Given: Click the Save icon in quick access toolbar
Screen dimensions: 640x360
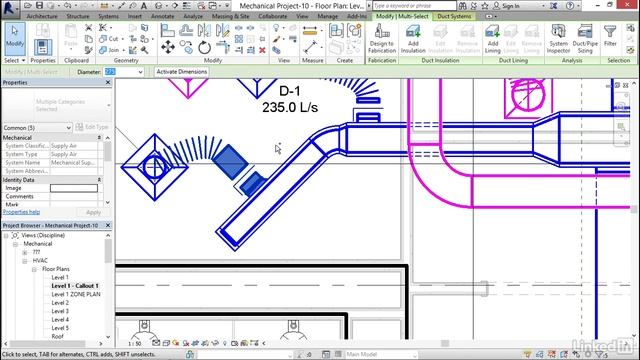Looking at the screenshot, I should coord(39,6).
